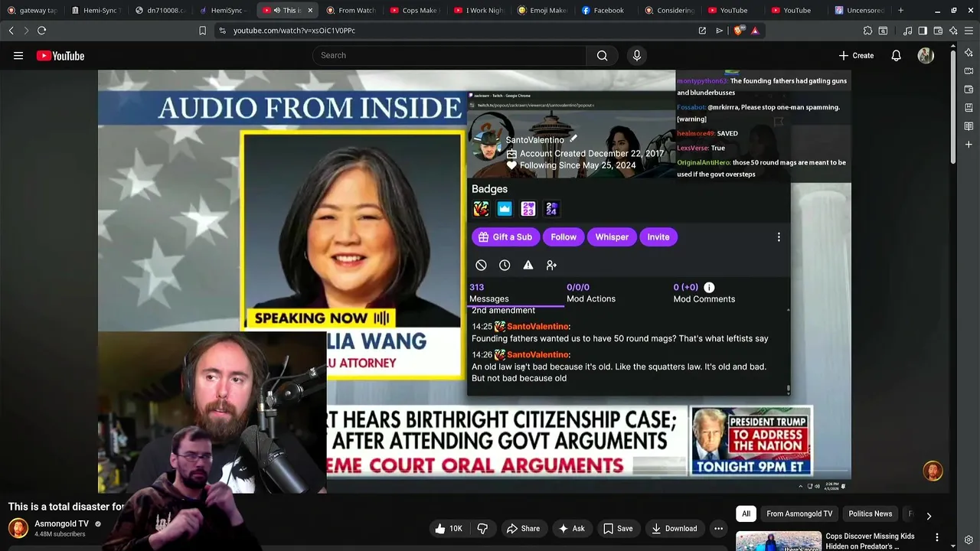Select the All filter chip
Image resolution: width=980 pixels, height=551 pixels.
(x=746, y=514)
